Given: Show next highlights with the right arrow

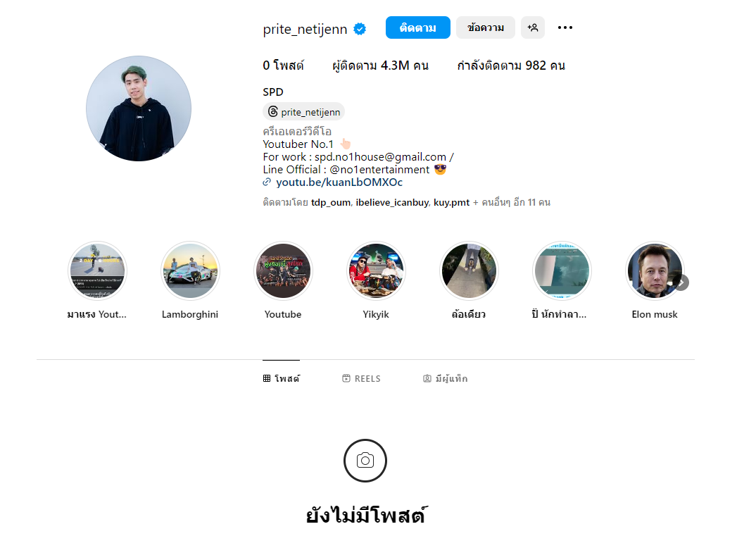Looking at the screenshot, I should [x=681, y=282].
